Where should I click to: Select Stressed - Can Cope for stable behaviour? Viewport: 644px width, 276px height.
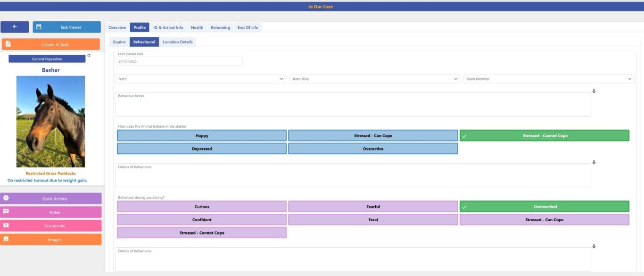coord(373,136)
